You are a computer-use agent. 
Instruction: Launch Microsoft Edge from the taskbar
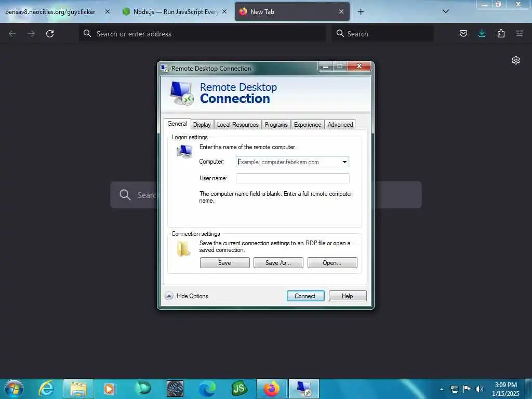(x=207, y=389)
